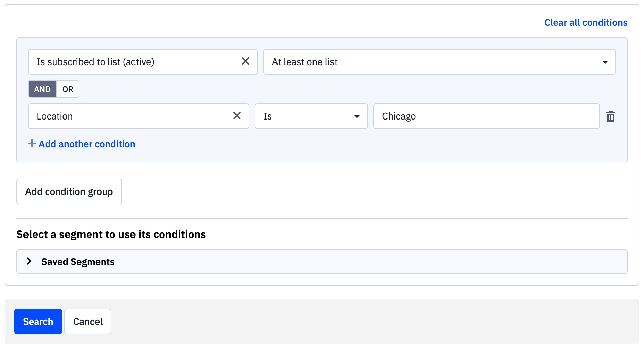Open the Location condition selector

(129, 116)
